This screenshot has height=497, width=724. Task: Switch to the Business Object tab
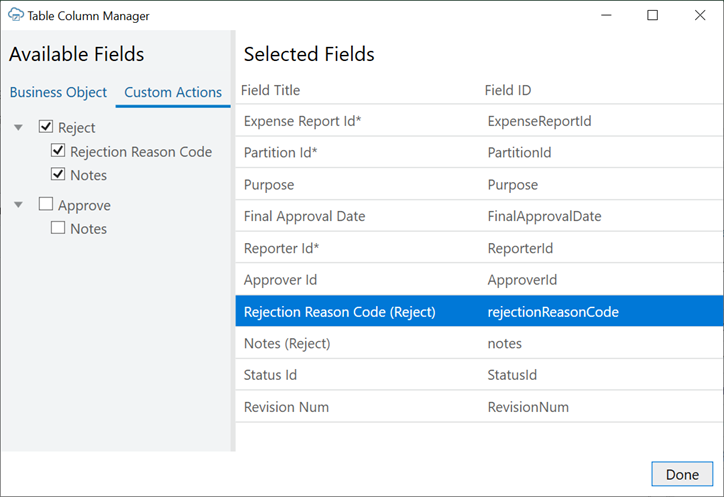58,92
